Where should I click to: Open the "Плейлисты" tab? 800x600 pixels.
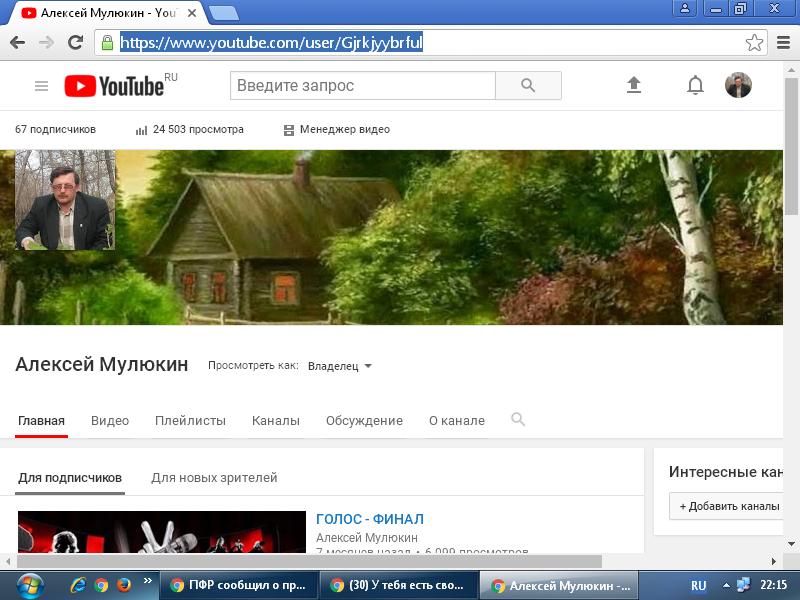click(x=190, y=421)
